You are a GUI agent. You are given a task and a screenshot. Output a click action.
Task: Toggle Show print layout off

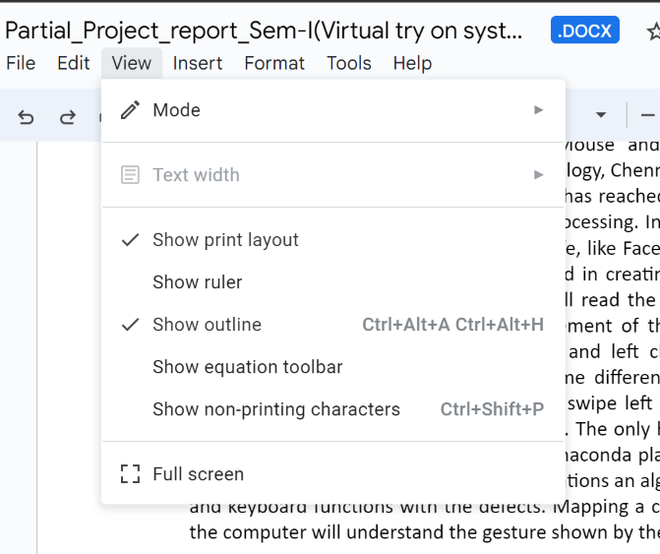pyautogui.click(x=333, y=240)
